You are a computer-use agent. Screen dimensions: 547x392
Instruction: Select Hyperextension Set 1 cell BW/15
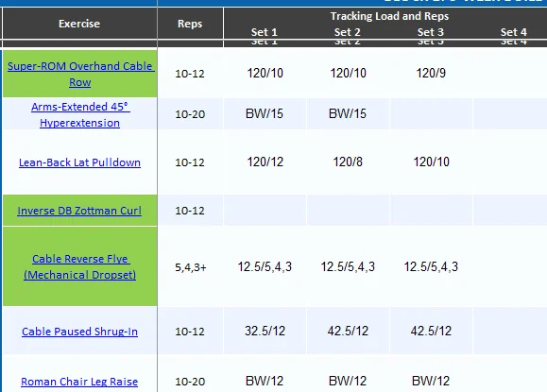point(265,113)
